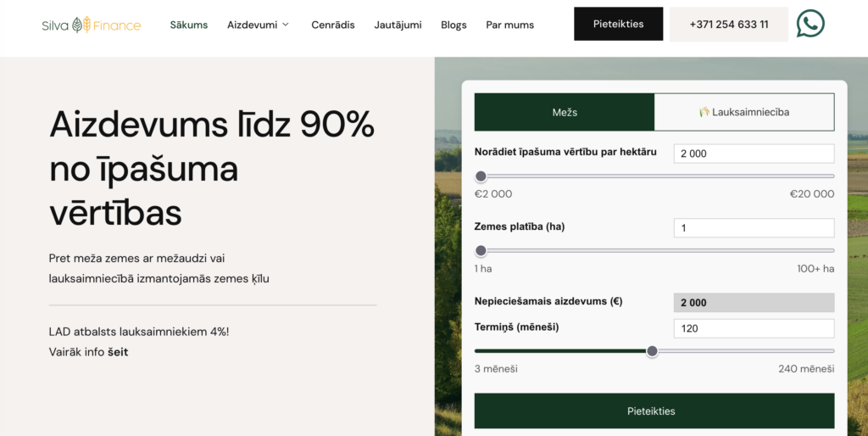Focus the Zemes platība input field
This screenshot has width=868, height=436.
(x=754, y=228)
